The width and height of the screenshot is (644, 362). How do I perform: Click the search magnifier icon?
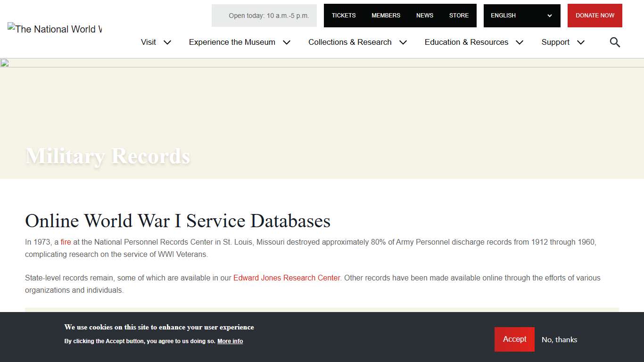[x=615, y=42]
